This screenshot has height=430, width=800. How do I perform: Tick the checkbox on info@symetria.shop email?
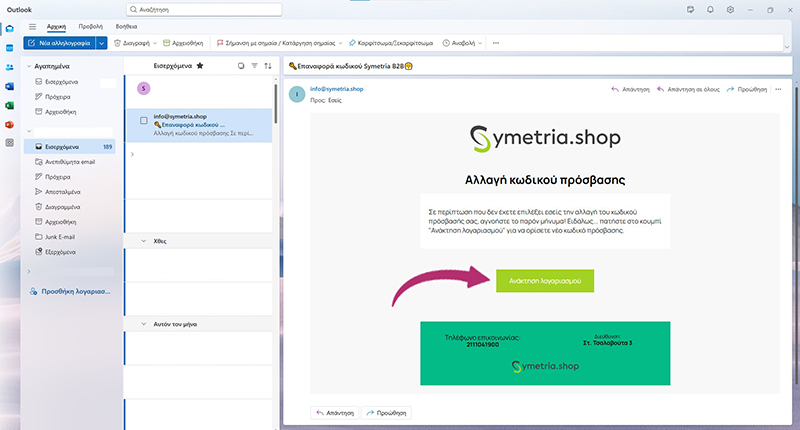point(144,121)
